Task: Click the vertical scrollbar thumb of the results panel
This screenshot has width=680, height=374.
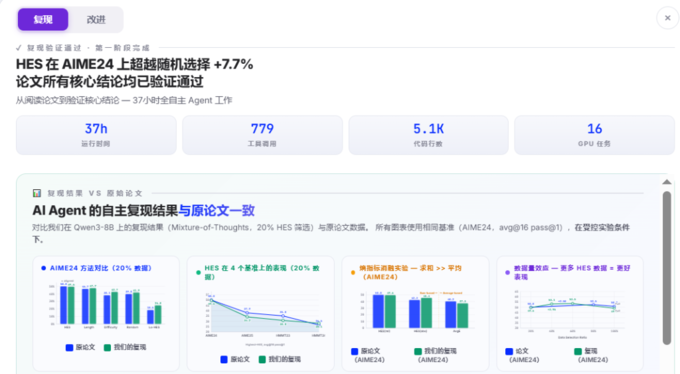Action: (667, 268)
